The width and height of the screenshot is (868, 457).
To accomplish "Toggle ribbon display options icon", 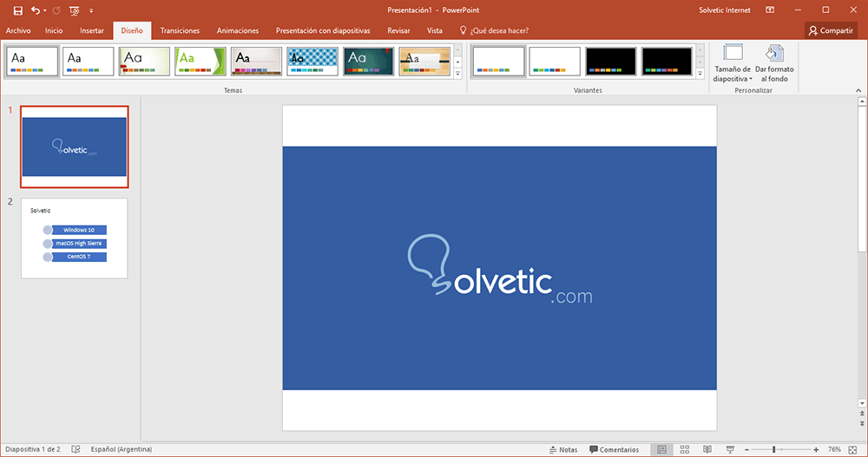I will click(x=770, y=10).
